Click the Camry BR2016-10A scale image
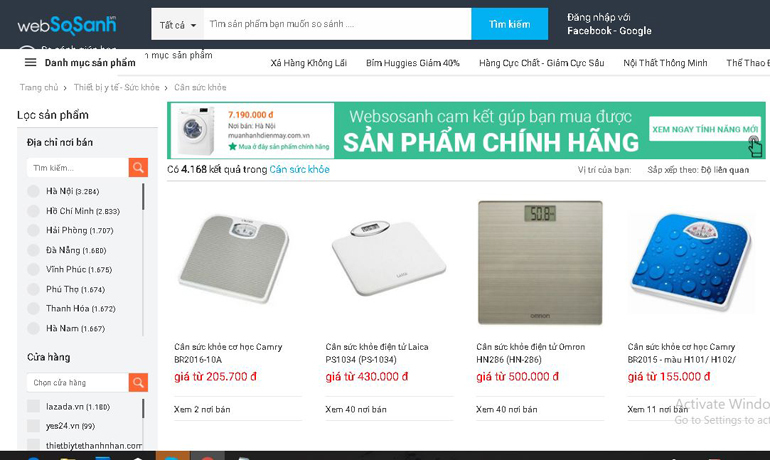The width and height of the screenshot is (770, 460). (234, 259)
